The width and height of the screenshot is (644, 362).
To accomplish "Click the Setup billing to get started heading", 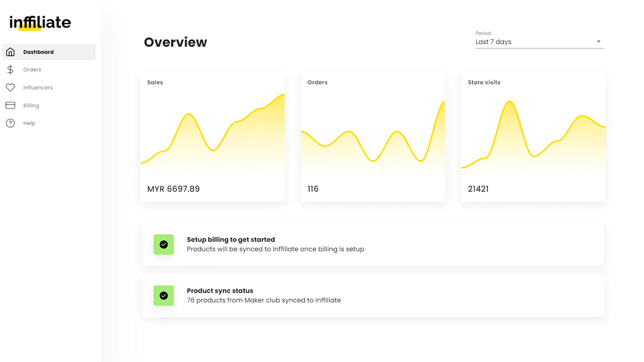I will (231, 240).
